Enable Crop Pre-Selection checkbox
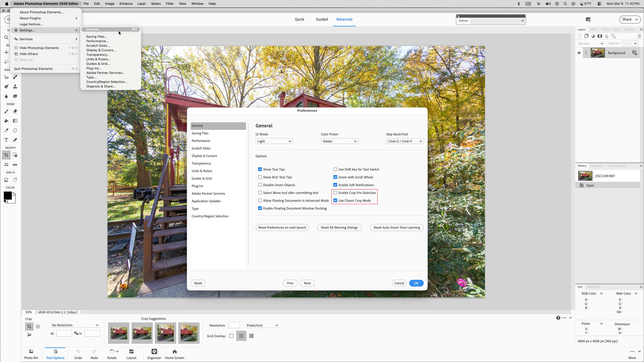 coord(335,193)
